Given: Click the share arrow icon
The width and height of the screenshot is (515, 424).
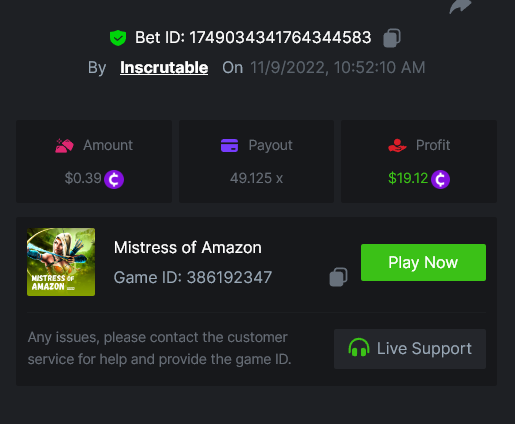Looking at the screenshot, I should 460,6.
